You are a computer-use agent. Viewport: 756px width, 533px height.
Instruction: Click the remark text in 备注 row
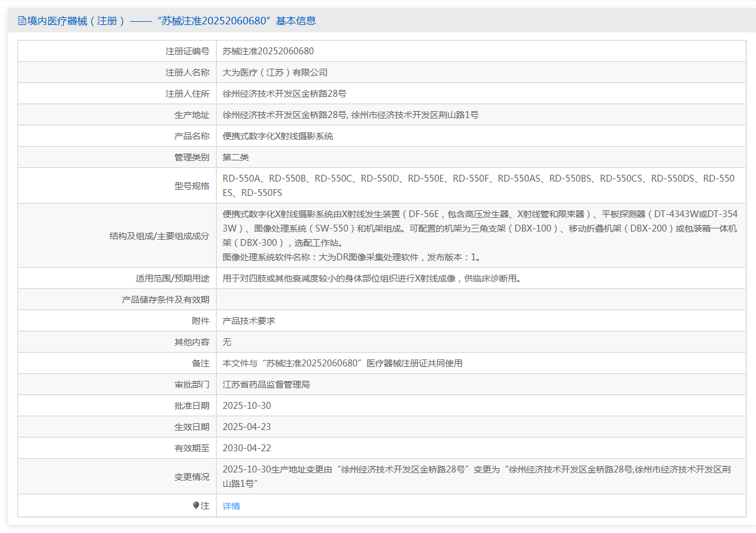click(342, 363)
